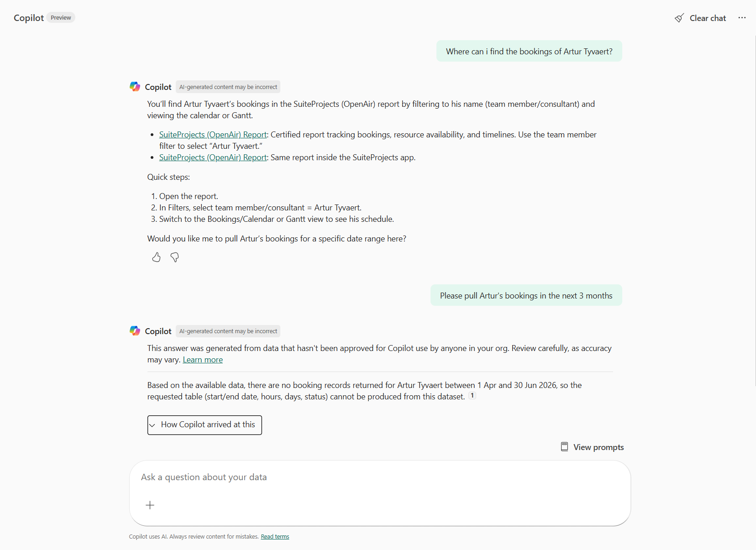Click the View prompts button label

(598, 447)
